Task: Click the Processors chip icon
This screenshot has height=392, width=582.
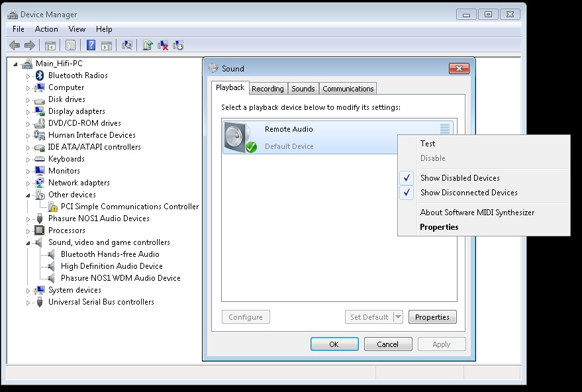Action: point(40,230)
